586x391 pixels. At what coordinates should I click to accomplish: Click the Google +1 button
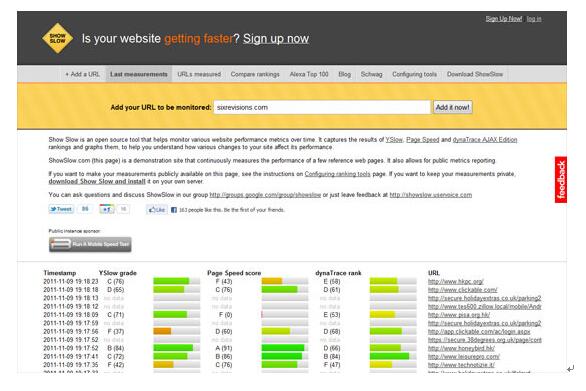pos(107,209)
